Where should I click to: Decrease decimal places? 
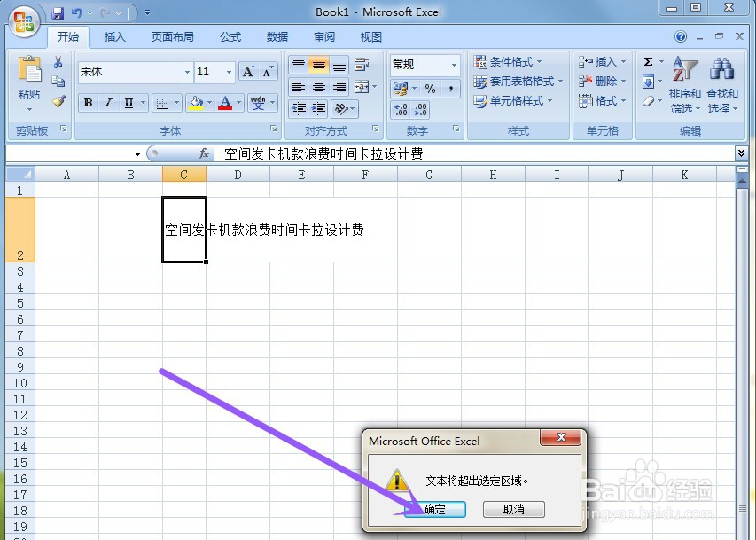pos(420,110)
